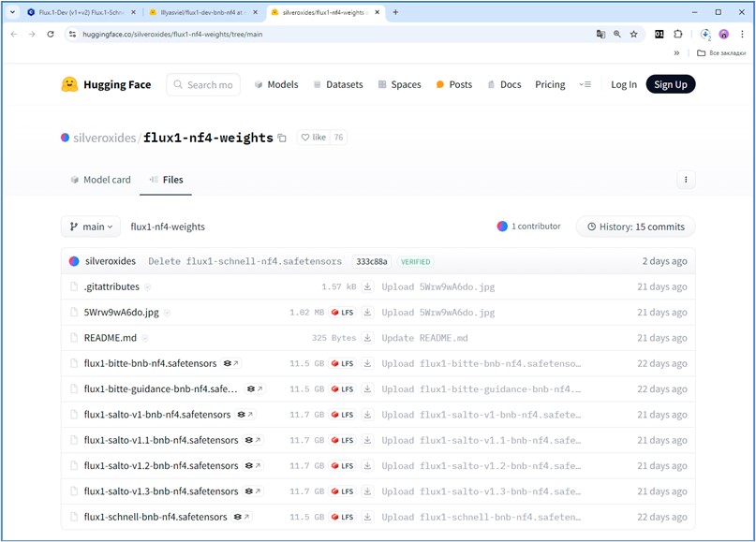Reload the current page
756x542 pixels.
coord(51,34)
